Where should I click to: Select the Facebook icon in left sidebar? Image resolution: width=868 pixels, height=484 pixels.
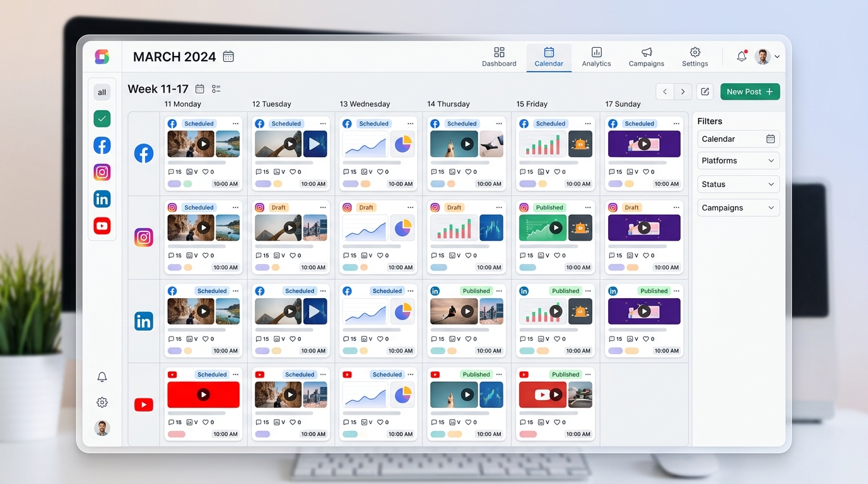point(102,146)
